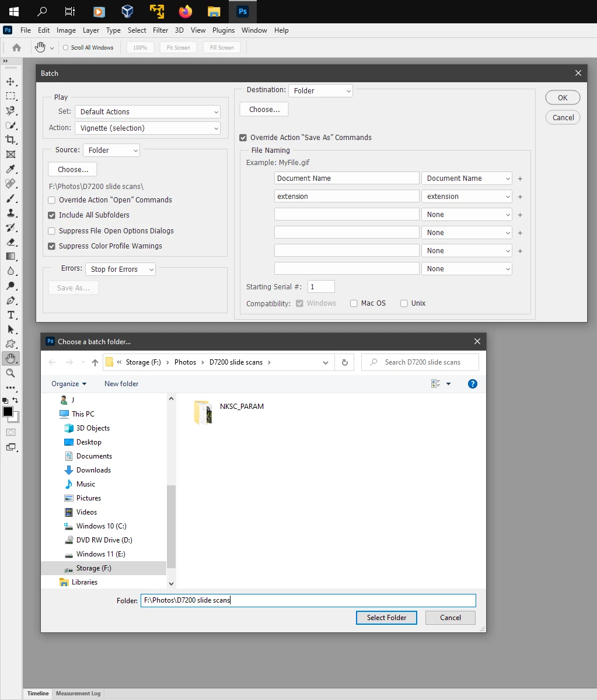Enable Unix compatibility checkbox
This screenshot has height=700, width=597.
coord(404,303)
